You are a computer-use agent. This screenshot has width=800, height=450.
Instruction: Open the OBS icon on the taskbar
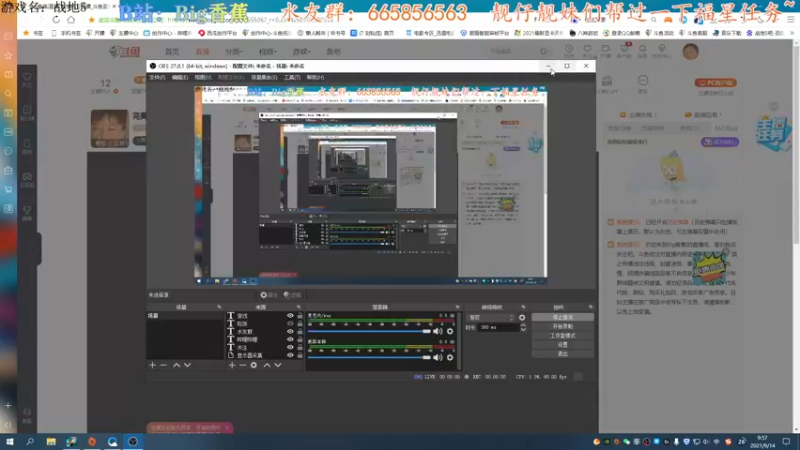[x=133, y=441]
